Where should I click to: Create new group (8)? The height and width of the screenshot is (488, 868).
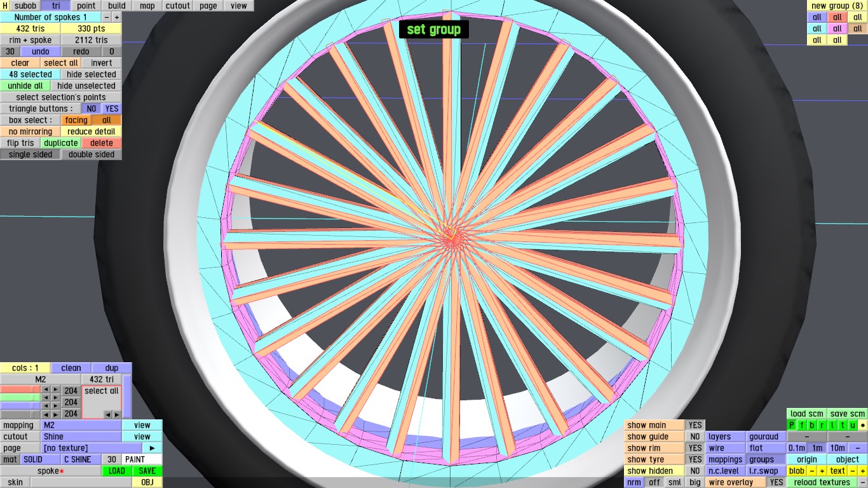pyautogui.click(x=837, y=6)
